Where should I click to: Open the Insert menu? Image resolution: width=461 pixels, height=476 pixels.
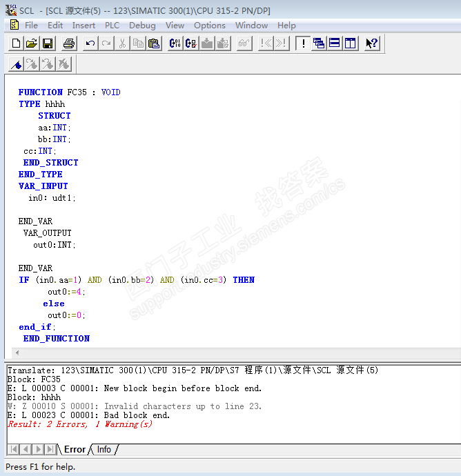(x=84, y=26)
